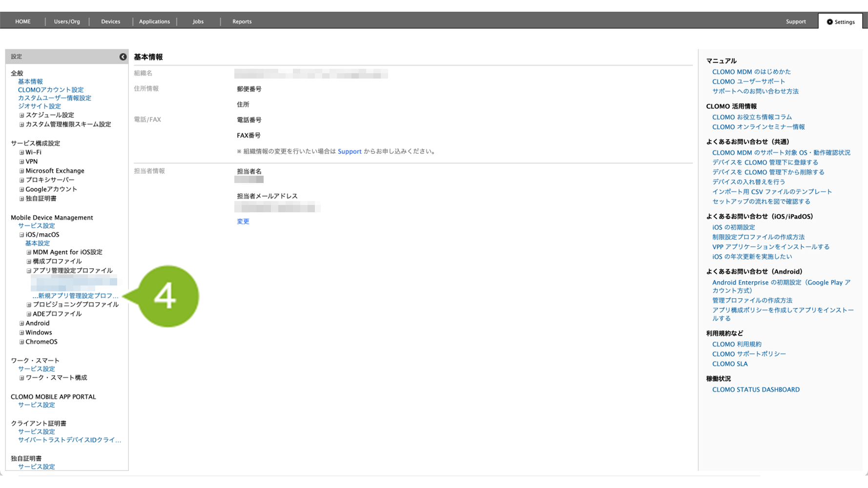
Task: Collapse the settings sidebar panel
Action: pos(123,57)
